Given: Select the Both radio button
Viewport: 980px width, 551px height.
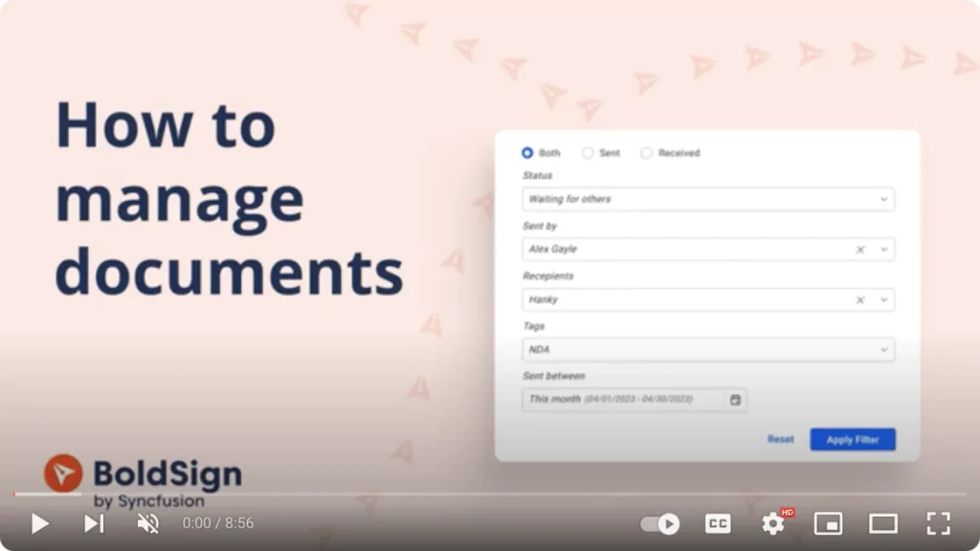Looking at the screenshot, I should click(527, 152).
